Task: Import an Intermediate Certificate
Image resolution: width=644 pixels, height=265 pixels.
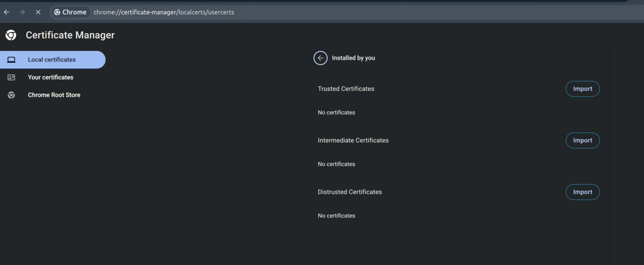Action: (x=583, y=140)
